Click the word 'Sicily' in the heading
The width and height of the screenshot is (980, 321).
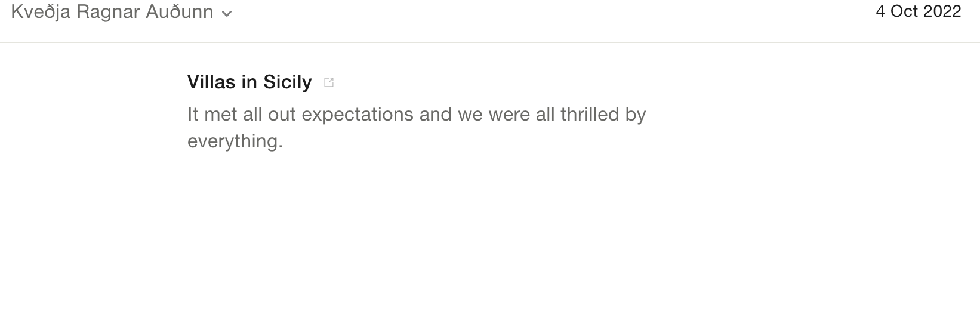(288, 82)
